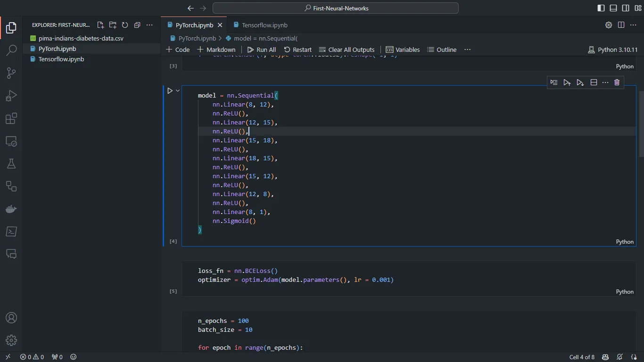
Task: Close the PyTorch.ipynb tab
Action: (x=220, y=25)
